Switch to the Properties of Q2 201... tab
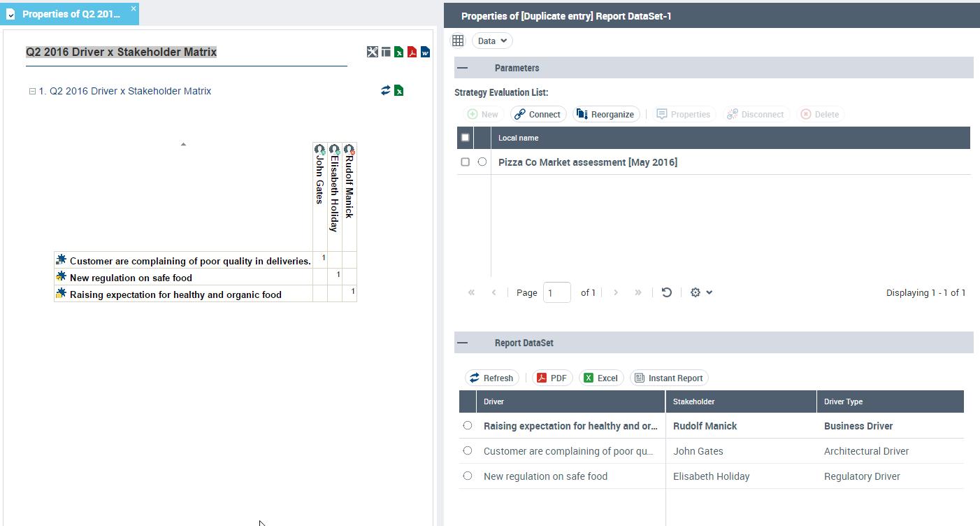The height and width of the screenshot is (526, 980). tap(70, 14)
